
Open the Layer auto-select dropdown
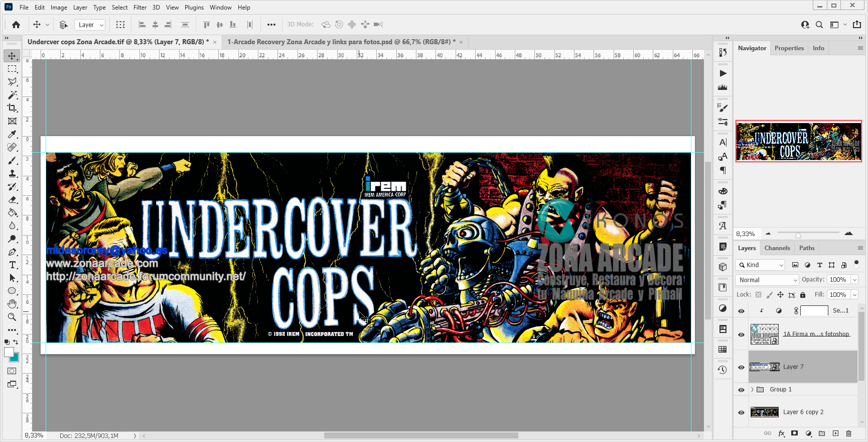pos(90,25)
